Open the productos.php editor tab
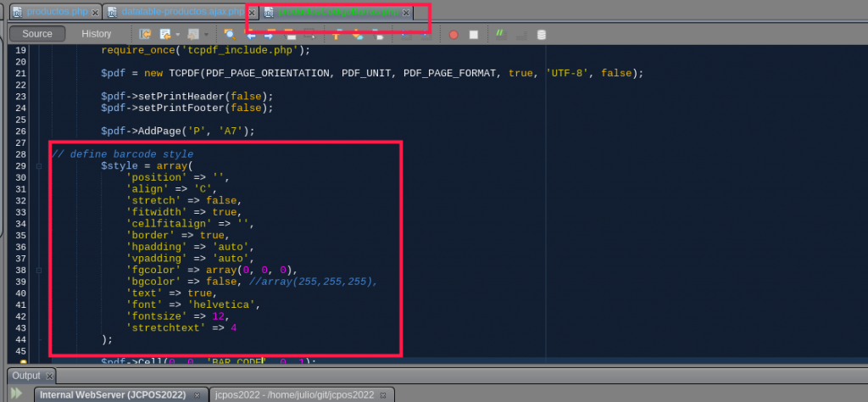Image resolution: width=868 pixels, height=402 pixels. [x=56, y=13]
